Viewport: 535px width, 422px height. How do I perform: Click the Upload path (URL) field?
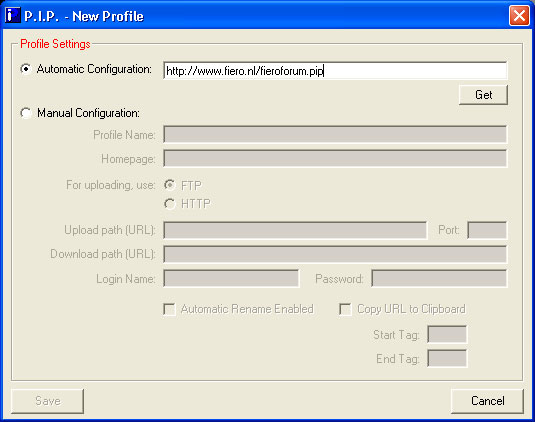(295, 230)
